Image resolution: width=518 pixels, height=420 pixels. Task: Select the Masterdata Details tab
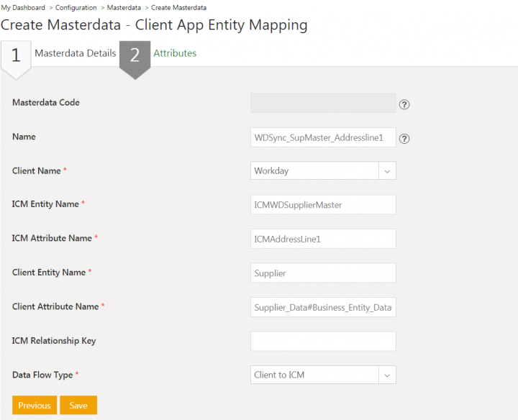pyautogui.click(x=75, y=53)
